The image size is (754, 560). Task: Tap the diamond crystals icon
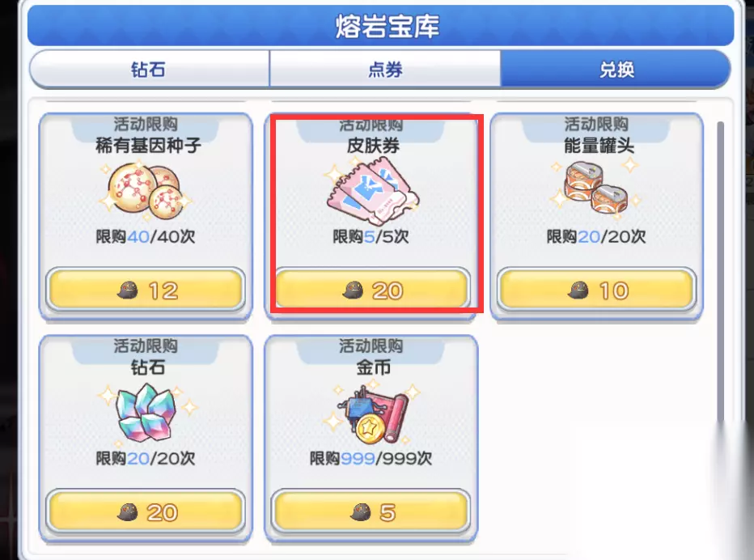[146, 413]
